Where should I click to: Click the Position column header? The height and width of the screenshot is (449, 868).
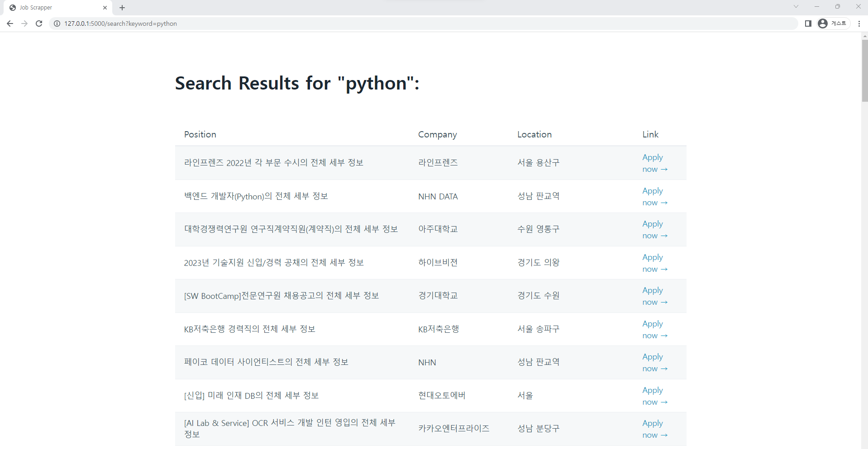click(200, 134)
